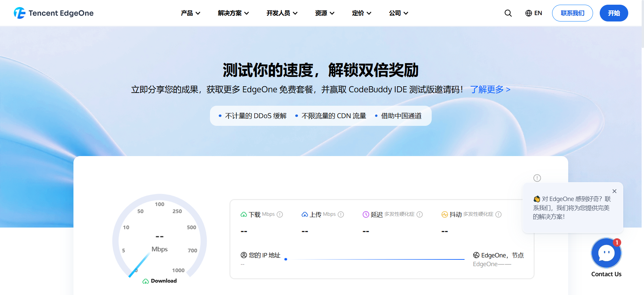Click the EdgeOne，节点 label
644x295 pixels.
502,255
